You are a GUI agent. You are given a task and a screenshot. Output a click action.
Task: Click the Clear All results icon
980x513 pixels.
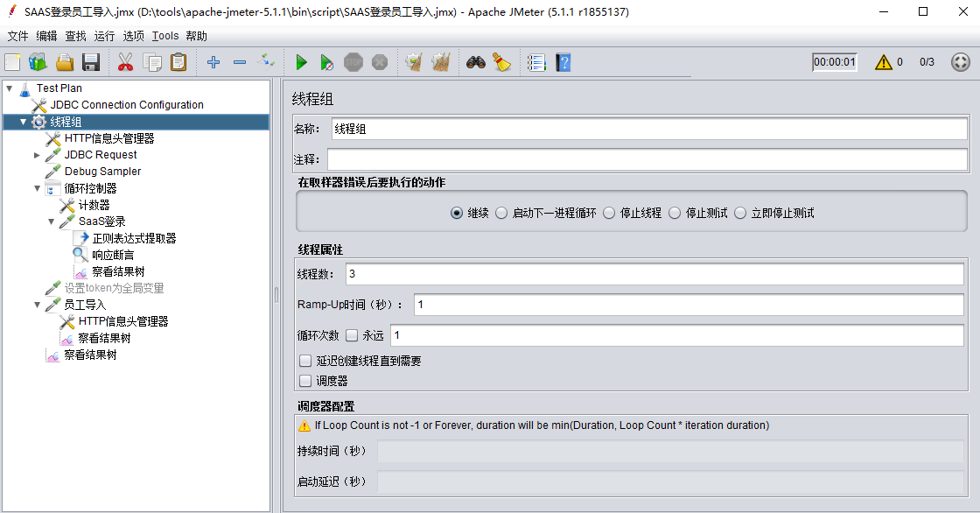(441, 62)
